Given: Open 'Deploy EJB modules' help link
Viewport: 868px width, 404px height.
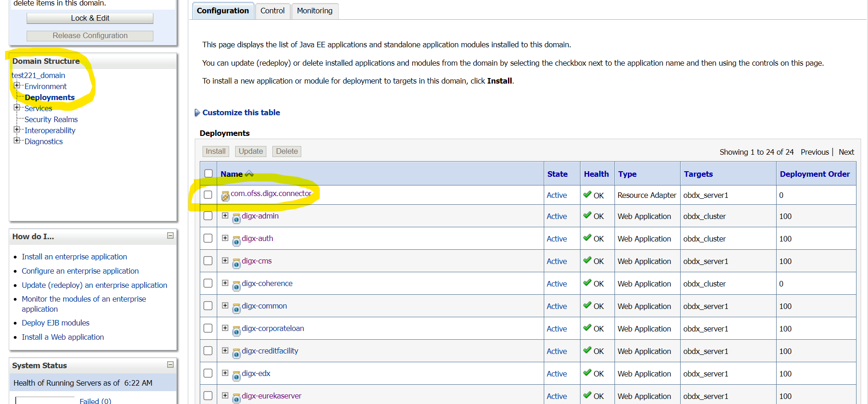Looking at the screenshot, I should tap(56, 323).
